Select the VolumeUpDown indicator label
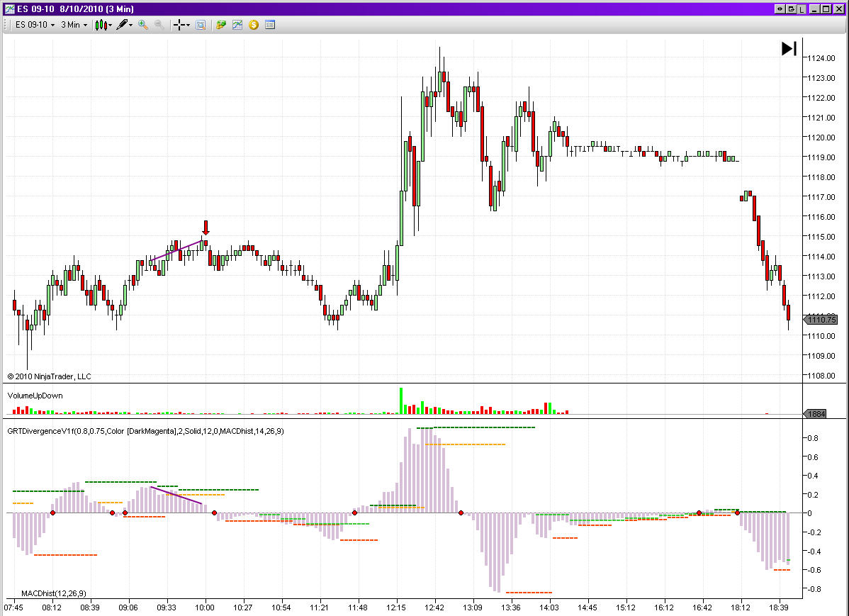Image resolution: width=849 pixels, height=616 pixels. [x=35, y=396]
